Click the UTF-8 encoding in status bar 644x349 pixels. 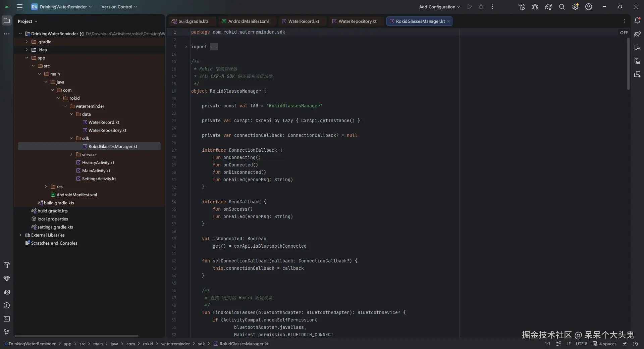pyautogui.click(x=581, y=344)
